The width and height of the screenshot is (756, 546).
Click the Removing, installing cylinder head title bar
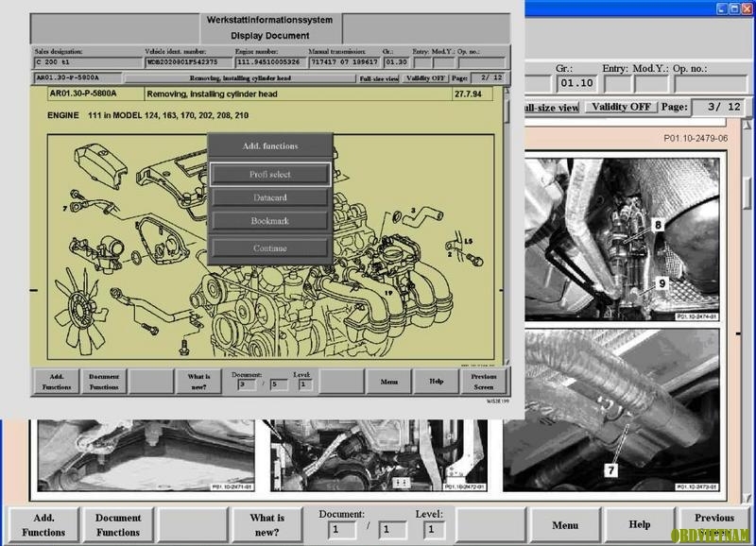pyautogui.click(x=240, y=78)
